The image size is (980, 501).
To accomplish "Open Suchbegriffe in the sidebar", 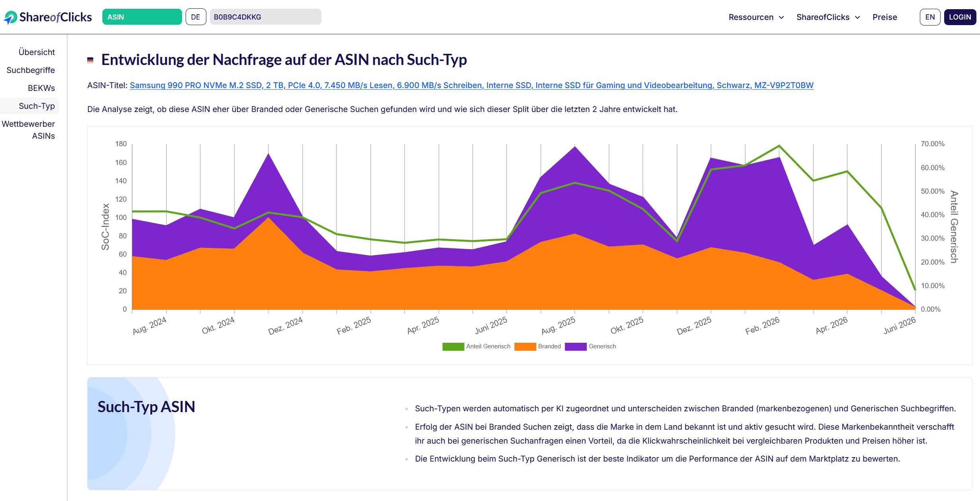I will (31, 70).
